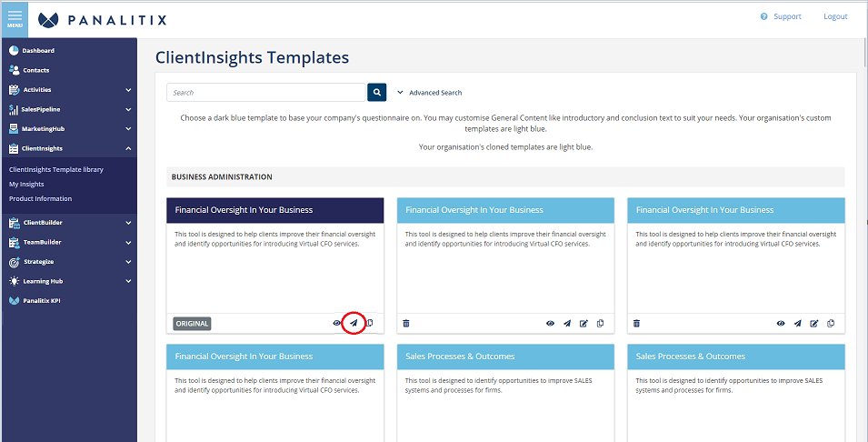Send the third Financial Oversight template
The image size is (868, 442).
pyautogui.click(x=797, y=324)
